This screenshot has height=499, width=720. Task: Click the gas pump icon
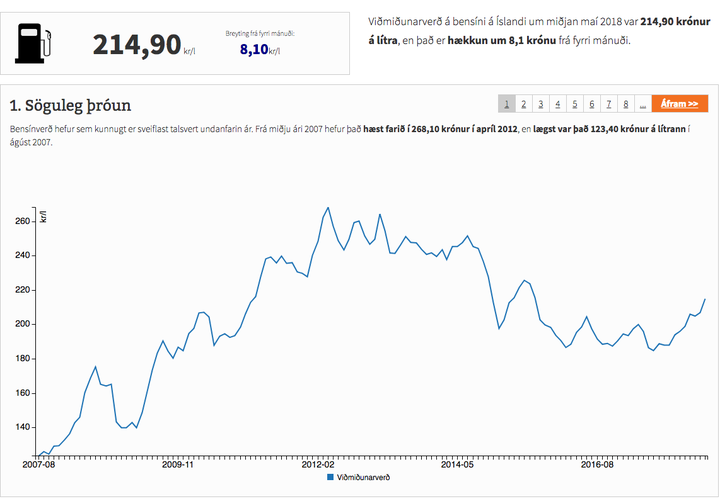coord(34,43)
